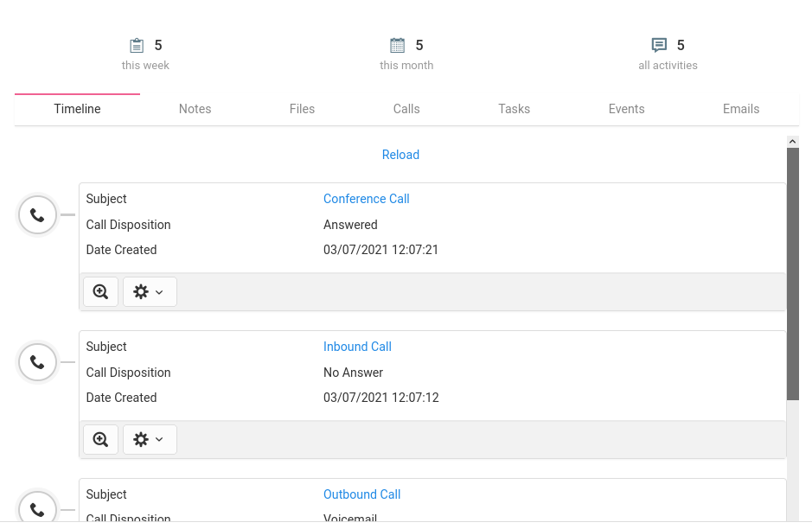The image size is (812, 529).
Task: Show the Events tab
Action: click(626, 109)
